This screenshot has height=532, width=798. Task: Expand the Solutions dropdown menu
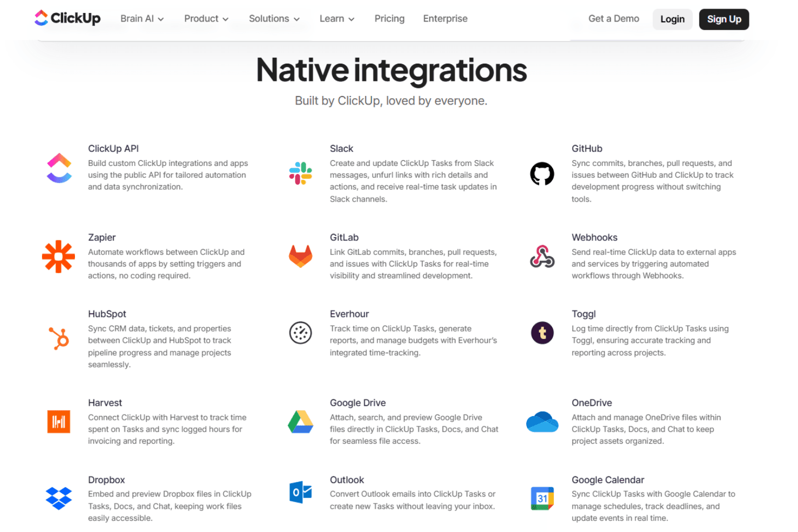pos(274,18)
